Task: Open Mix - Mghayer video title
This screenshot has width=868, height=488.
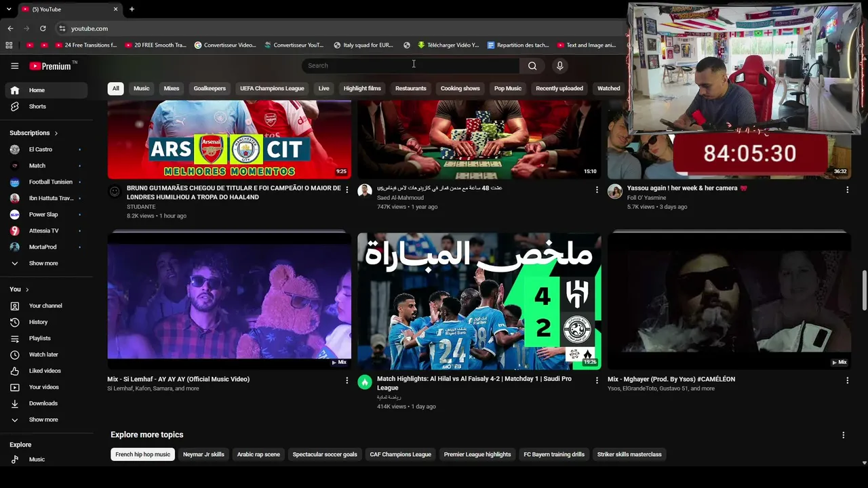Action: 671,380
